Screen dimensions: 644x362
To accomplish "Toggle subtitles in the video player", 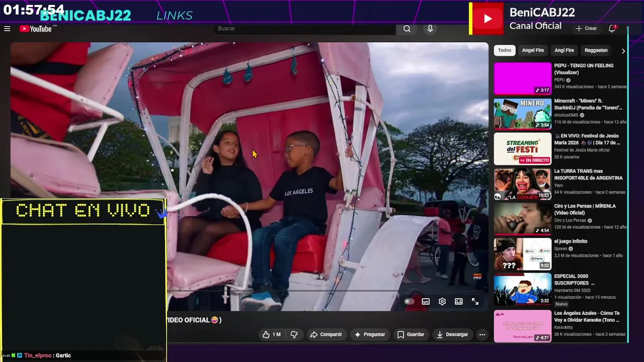I will [426, 302].
